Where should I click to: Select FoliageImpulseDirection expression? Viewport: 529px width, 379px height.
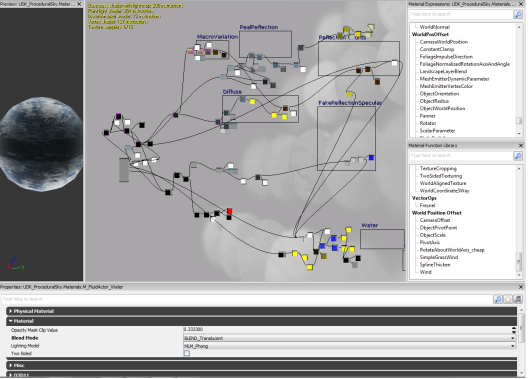click(446, 57)
